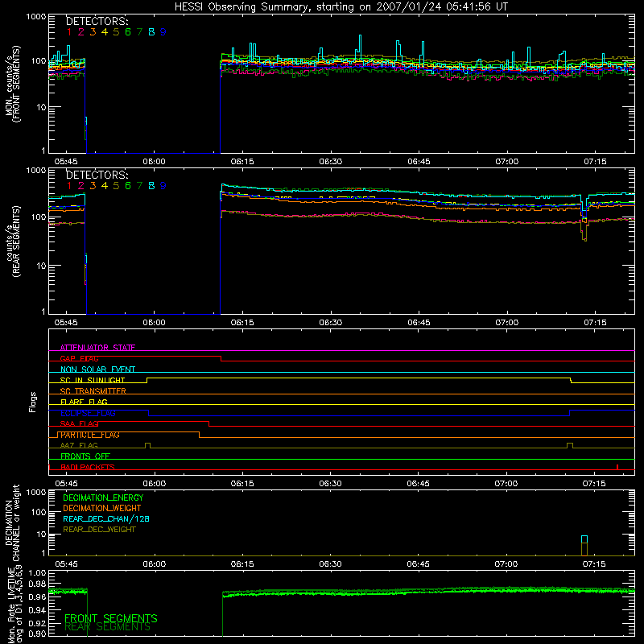
Task: Select dark green detector 7 in rear segments legend
Action: 139,186
